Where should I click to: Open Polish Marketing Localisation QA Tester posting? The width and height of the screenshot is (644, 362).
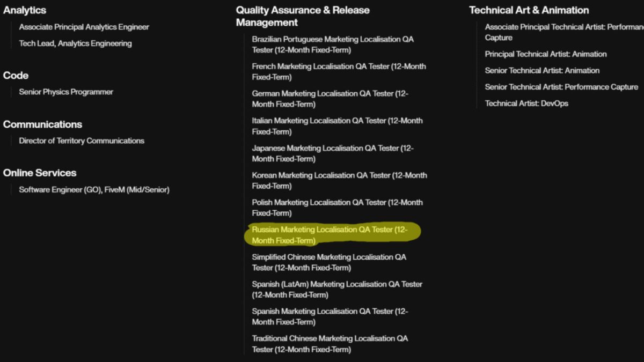[337, 208]
